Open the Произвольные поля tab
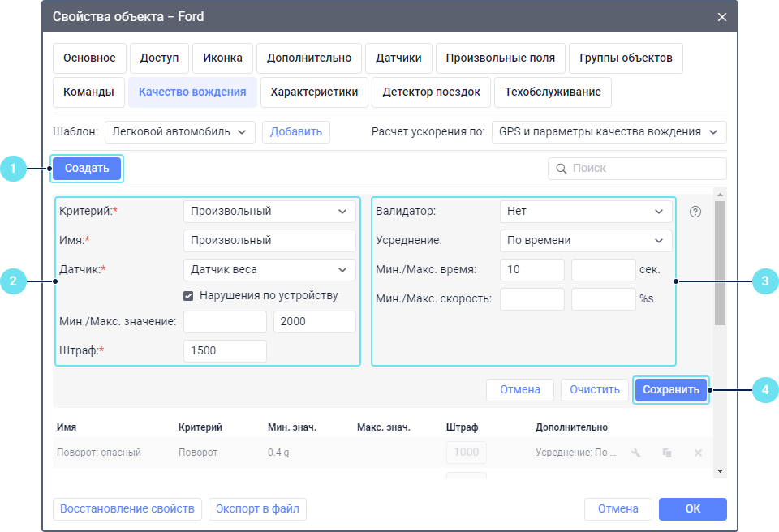This screenshot has height=532, width=779. pyautogui.click(x=501, y=58)
